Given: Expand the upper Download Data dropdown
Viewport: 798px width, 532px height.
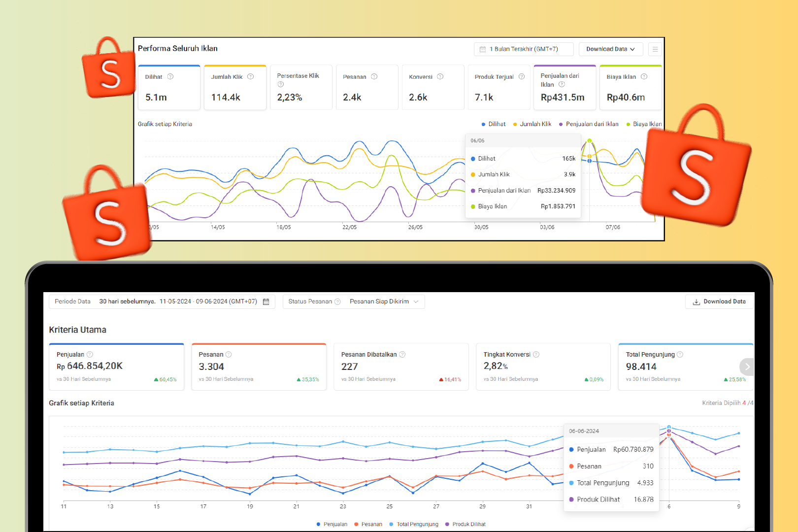Looking at the screenshot, I should (611, 49).
